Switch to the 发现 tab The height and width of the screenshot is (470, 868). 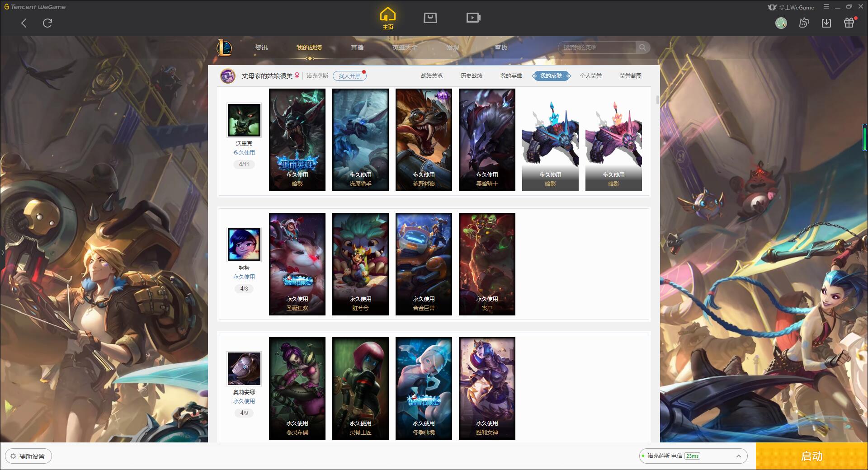[453, 47]
